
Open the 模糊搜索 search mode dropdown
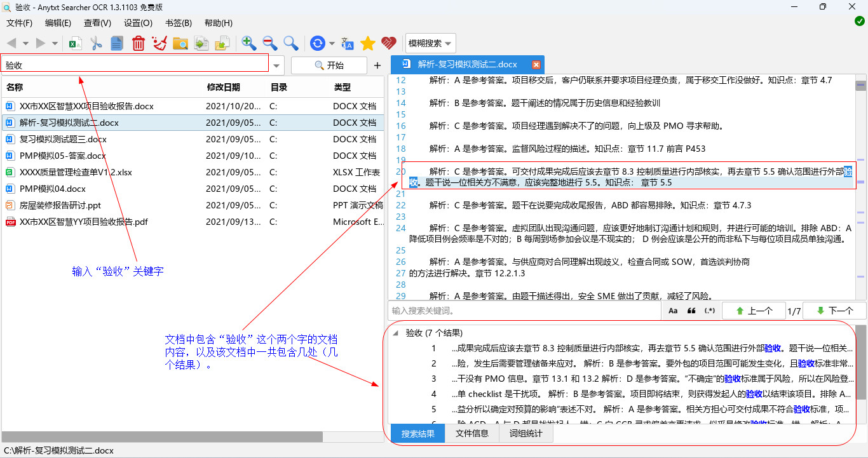coord(430,43)
